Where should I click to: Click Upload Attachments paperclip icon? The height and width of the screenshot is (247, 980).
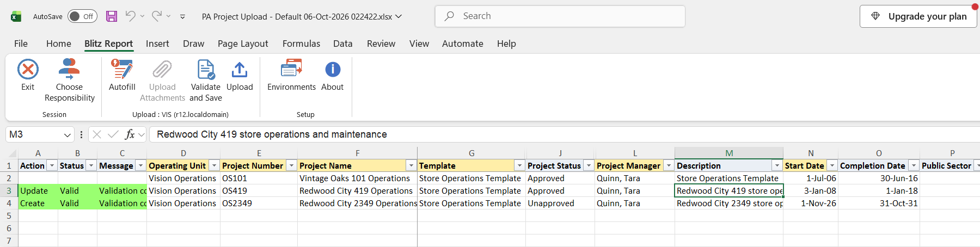click(x=162, y=70)
